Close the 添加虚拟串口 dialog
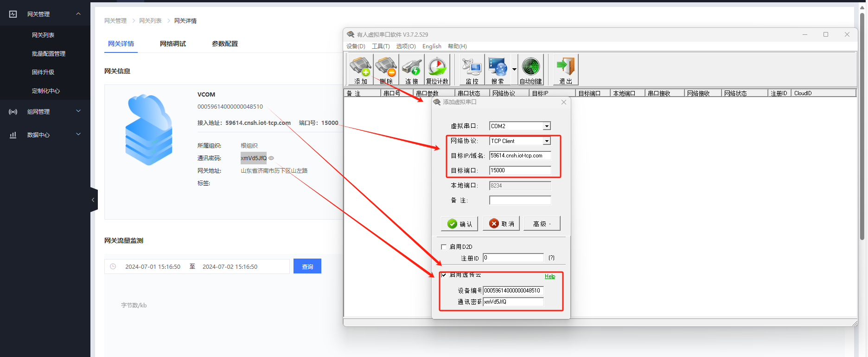868x357 pixels. (x=564, y=102)
